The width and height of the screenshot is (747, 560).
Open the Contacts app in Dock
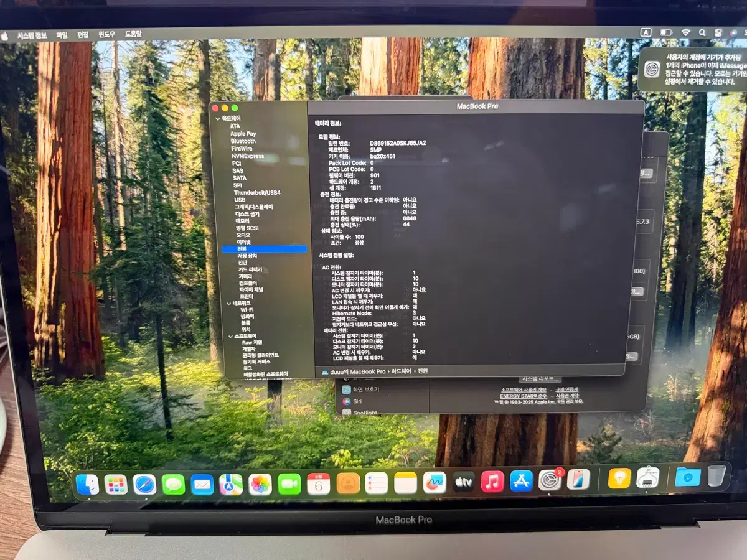(x=348, y=482)
